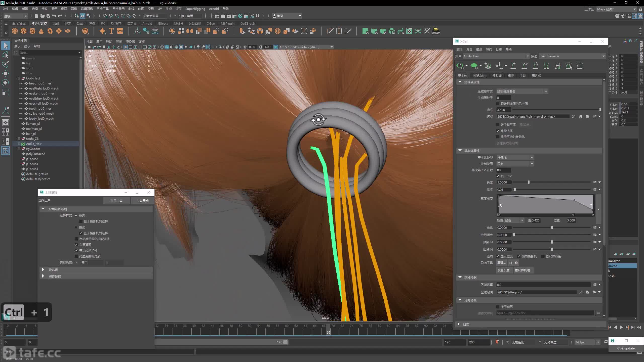Expand the 日志 section in XGen window
644x362 pixels.
click(459, 324)
